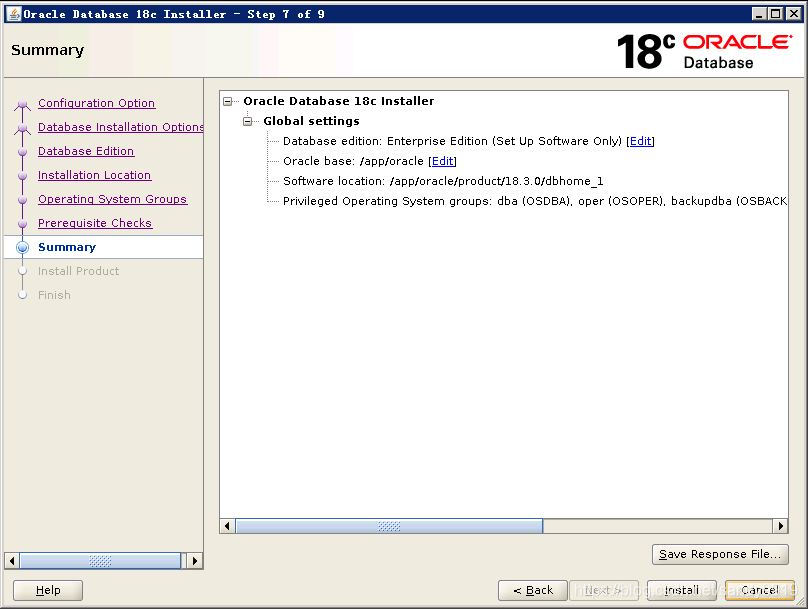Viewport: 808px width, 609px height.
Task: Click the Database Edition step marker icon
Action: pyautogui.click(x=22, y=152)
